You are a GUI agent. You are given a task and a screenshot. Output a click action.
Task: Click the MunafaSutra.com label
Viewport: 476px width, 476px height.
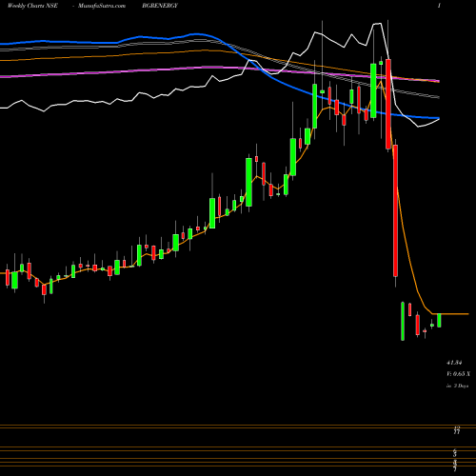[102, 6]
